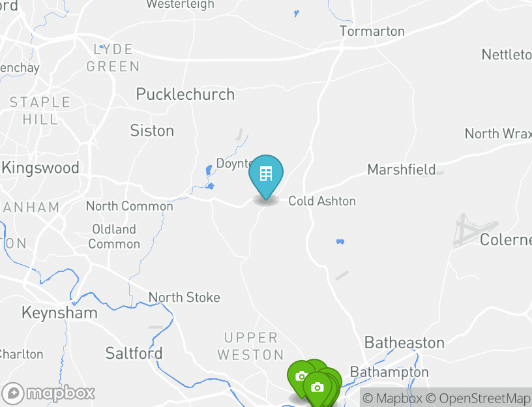This screenshot has width=532, height=407.
Task: Click the Batheaston place name
Action: click(x=404, y=342)
